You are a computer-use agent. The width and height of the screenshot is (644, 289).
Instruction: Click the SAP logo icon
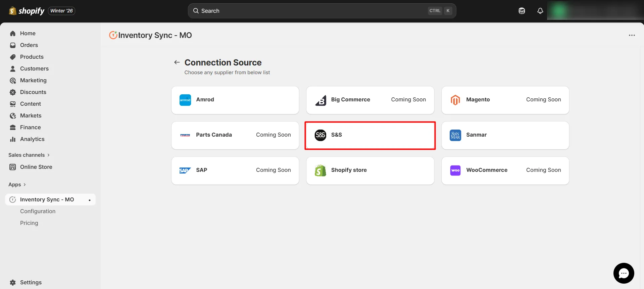click(185, 170)
